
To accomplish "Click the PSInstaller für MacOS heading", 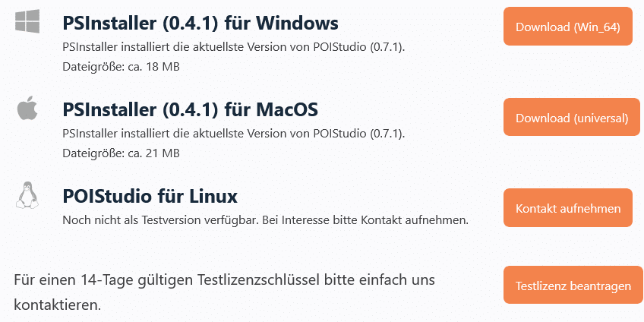I will click(190, 109).
